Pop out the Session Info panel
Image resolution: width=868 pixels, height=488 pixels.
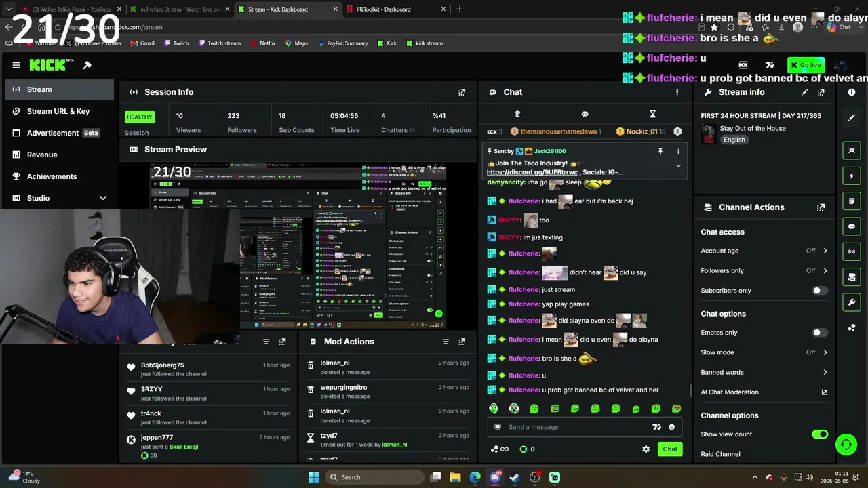tap(462, 92)
